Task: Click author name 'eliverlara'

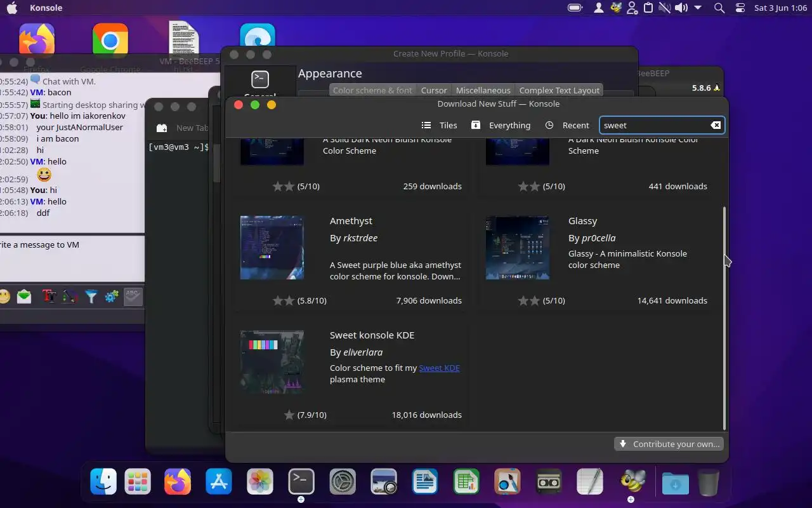Action: [x=363, y=352]
